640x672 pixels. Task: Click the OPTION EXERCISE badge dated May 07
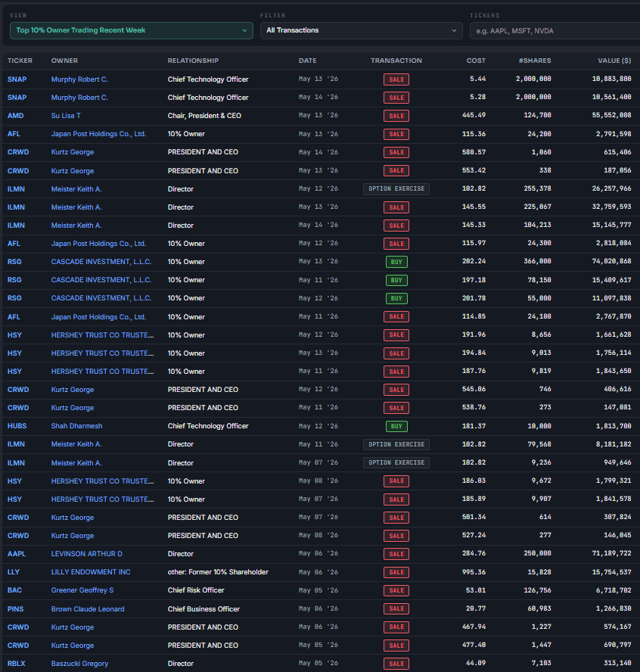[396, 462]
